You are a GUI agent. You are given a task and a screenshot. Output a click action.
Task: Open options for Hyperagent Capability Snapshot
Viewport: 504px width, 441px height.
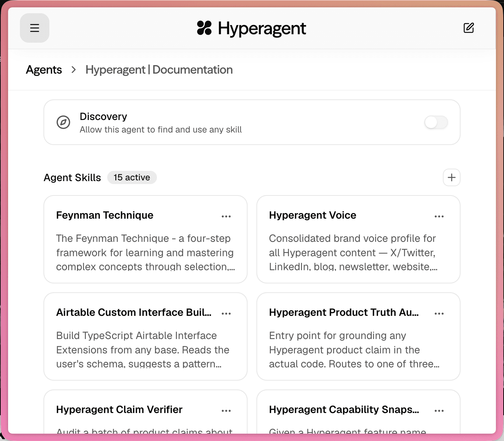[x=439, y=411]
